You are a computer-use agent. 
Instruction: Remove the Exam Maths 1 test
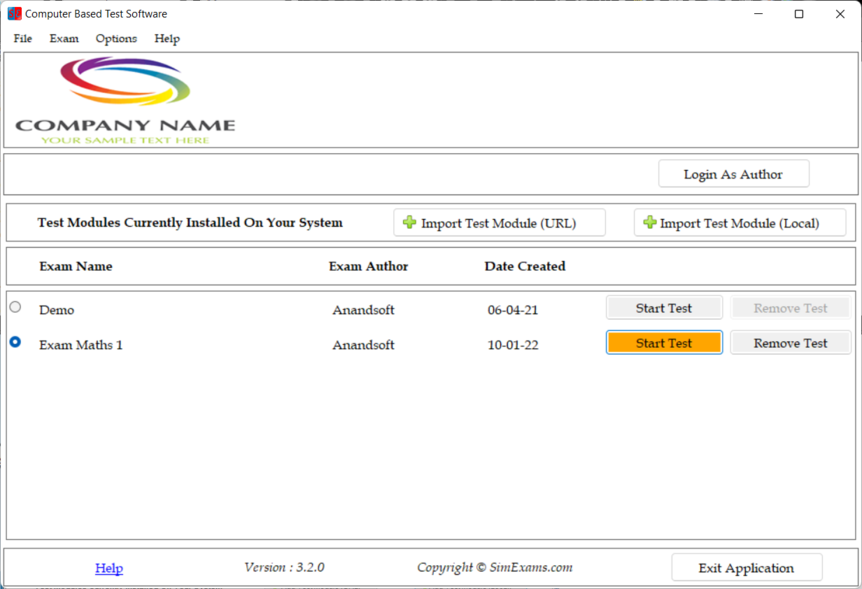790,342
